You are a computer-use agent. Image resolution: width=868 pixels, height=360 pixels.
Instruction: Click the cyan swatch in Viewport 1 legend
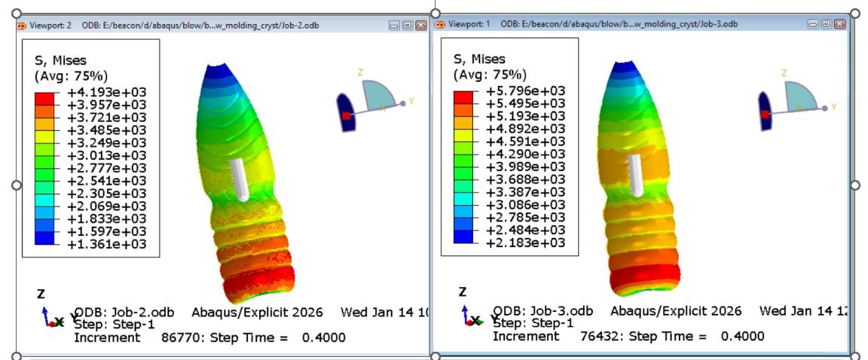pos(463,199)
